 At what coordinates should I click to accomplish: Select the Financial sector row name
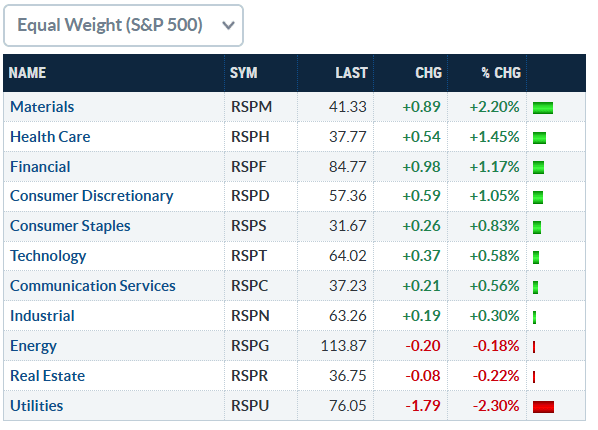point(40,167)
